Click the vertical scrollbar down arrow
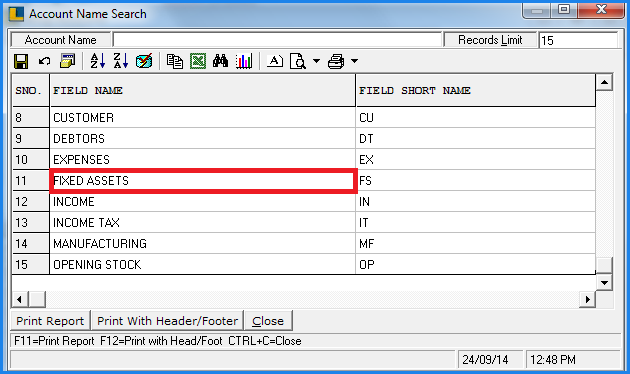The image size is (630, 374). (x=604, y=282)
